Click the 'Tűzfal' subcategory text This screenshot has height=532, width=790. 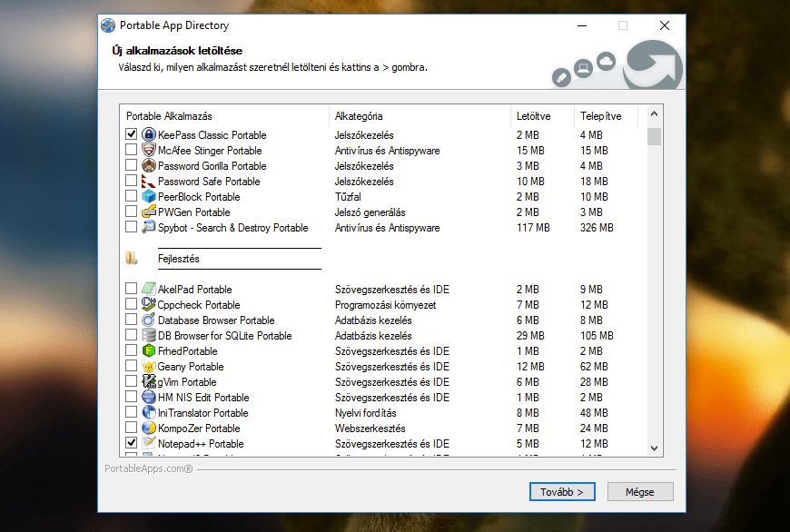pyautogui.click(x=348, y=197)
